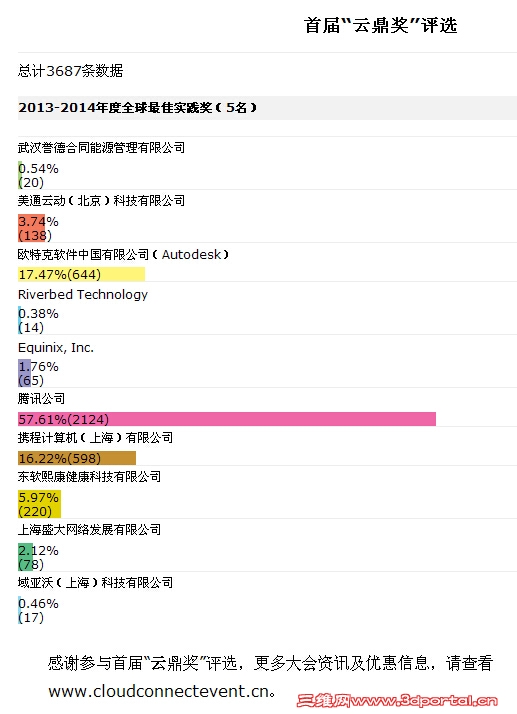Click the yellow Autodesk 17.47% bar
The width and height of the screenshot is (517, 714).
pos(81,274)
